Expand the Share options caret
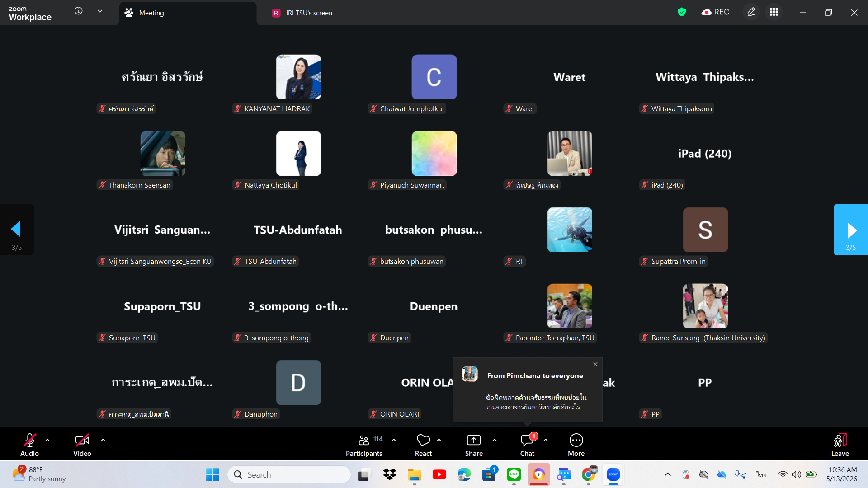 (x=495, y=440)
